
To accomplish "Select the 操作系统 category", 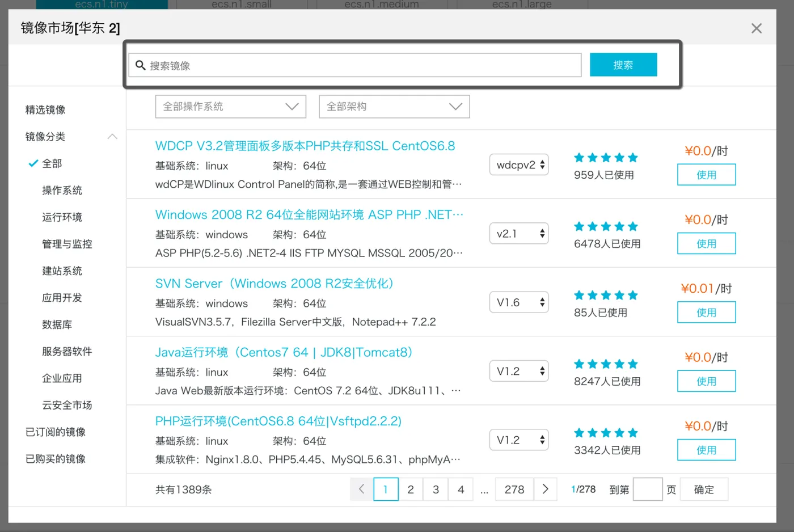I will pos(62,190).
